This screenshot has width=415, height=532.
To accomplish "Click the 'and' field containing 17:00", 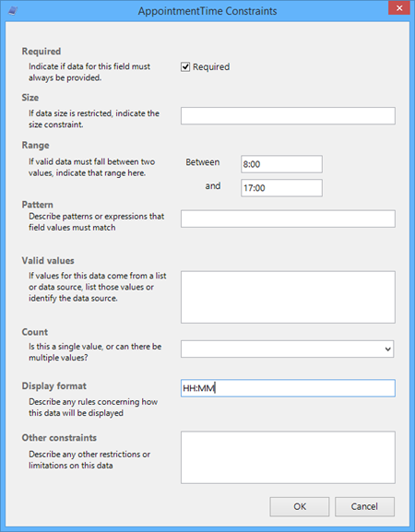I will coord(281,188).
